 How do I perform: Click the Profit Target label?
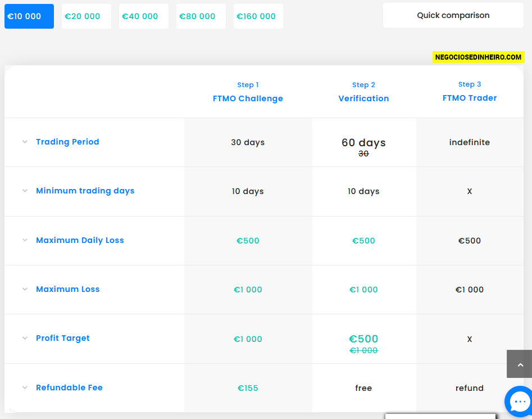(63, 338)
